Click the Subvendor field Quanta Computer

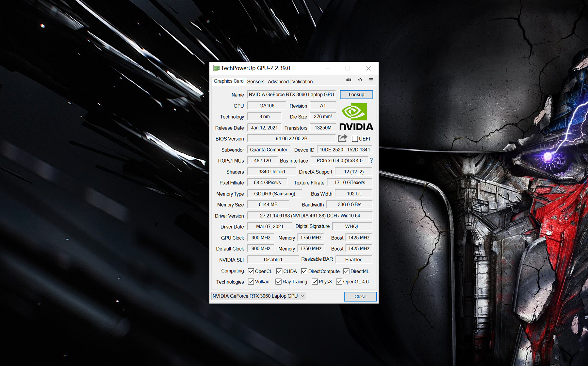pos(269,149)
